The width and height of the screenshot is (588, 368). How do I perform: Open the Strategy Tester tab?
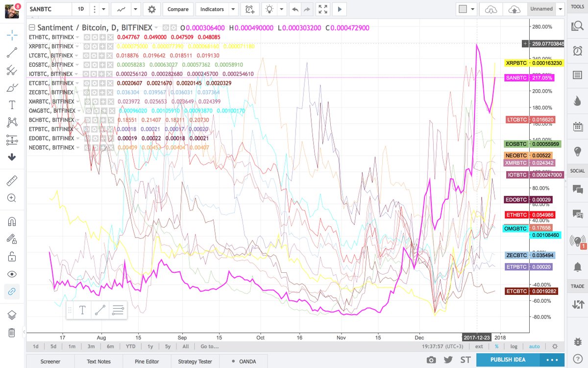pyautogui.click(x=195, y=362)
